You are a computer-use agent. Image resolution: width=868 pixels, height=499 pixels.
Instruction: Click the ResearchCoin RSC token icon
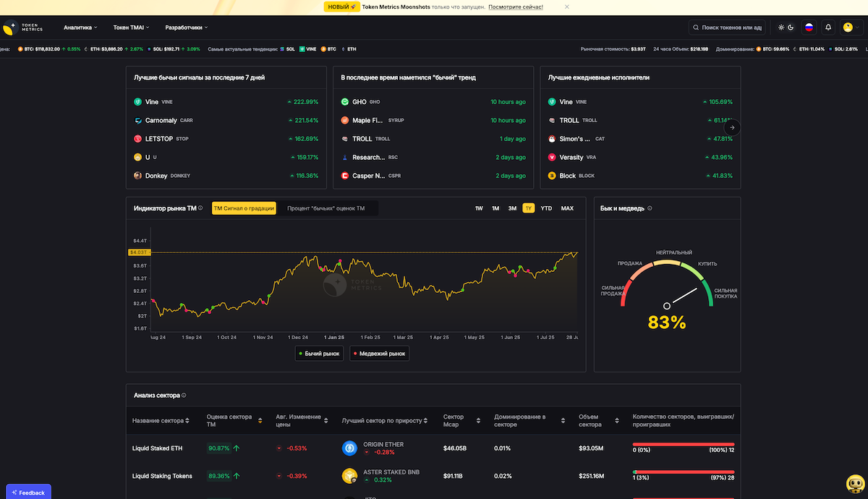pos(345,158)
